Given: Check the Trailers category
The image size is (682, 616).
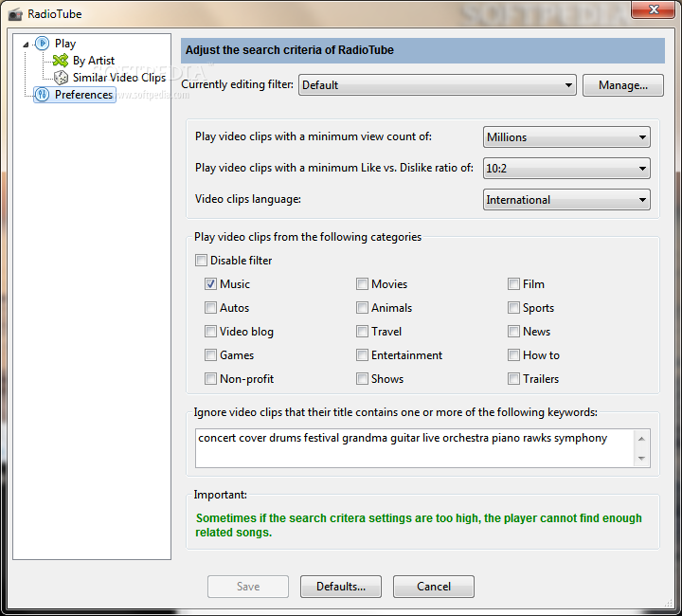Looking at the screenshot, I should point(513,379).
